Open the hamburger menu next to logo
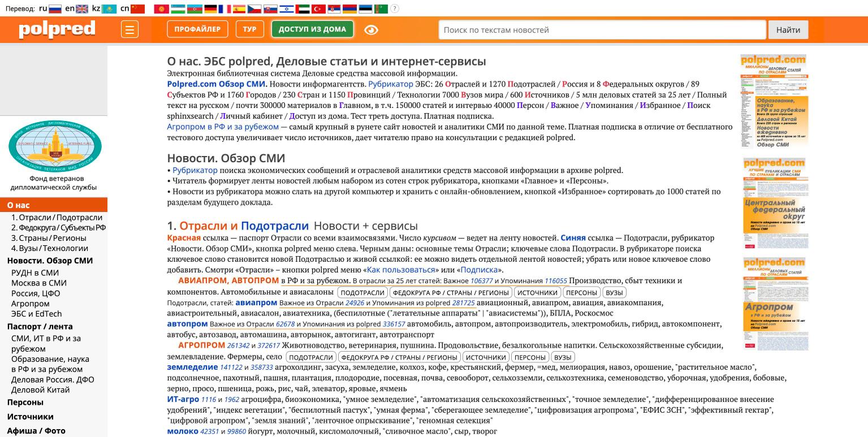Image resolution: width=868 pixels, height=437 pixels. (x=129, y=29)
